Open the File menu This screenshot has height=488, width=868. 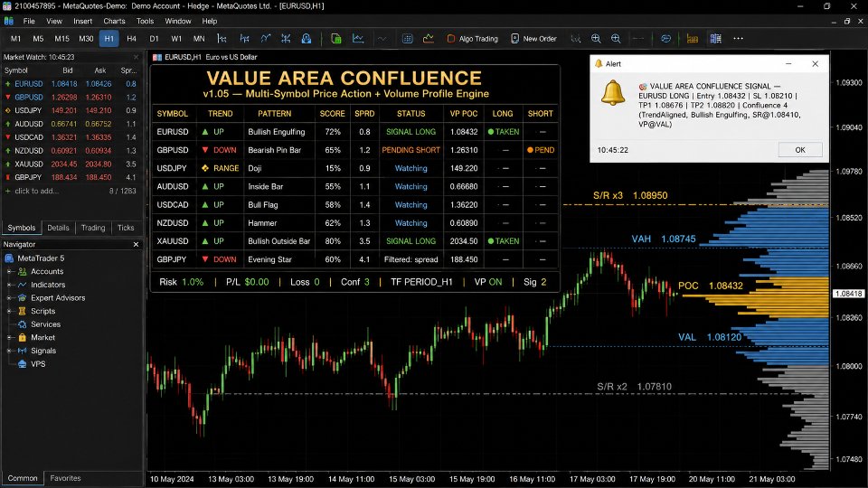[x=29, y=21]
